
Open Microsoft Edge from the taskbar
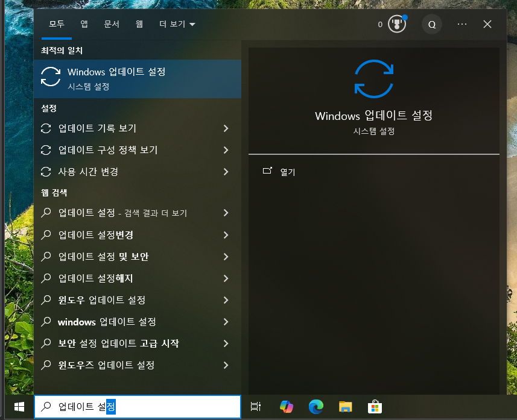[316, 407]
